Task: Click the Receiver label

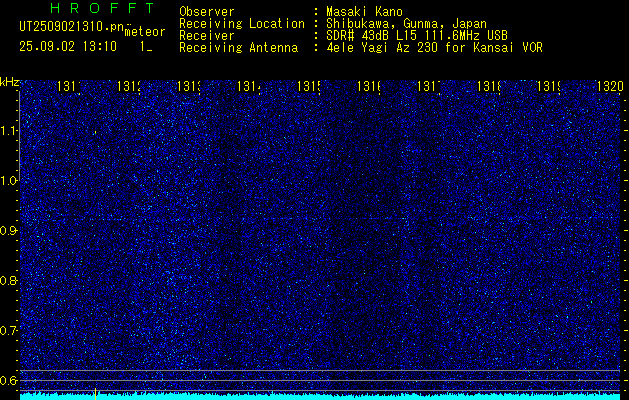Action: click(x=207, y=36)
